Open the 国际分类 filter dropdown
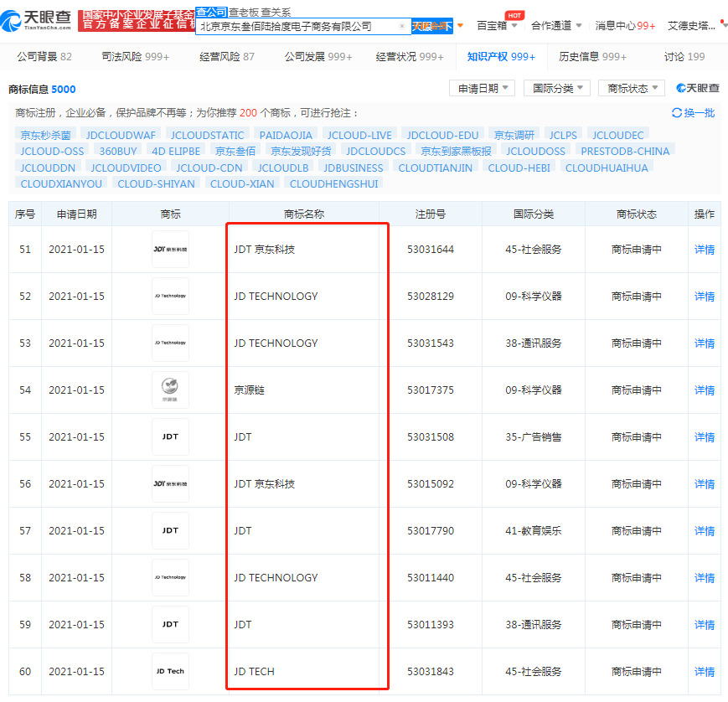 tap(557, 88)
